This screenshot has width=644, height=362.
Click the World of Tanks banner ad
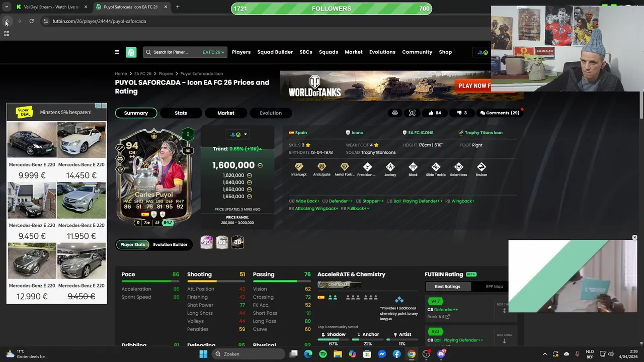(x=385, y=85)
